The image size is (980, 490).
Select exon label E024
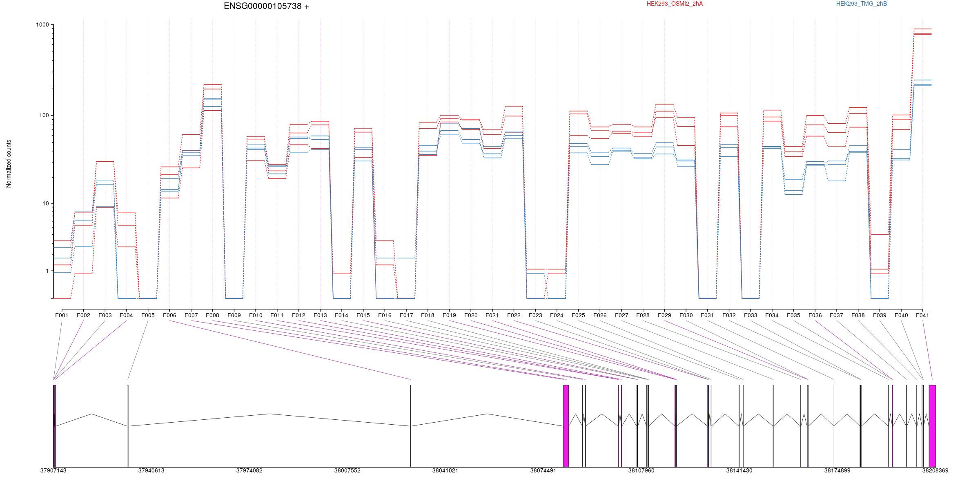pos(557,315)
